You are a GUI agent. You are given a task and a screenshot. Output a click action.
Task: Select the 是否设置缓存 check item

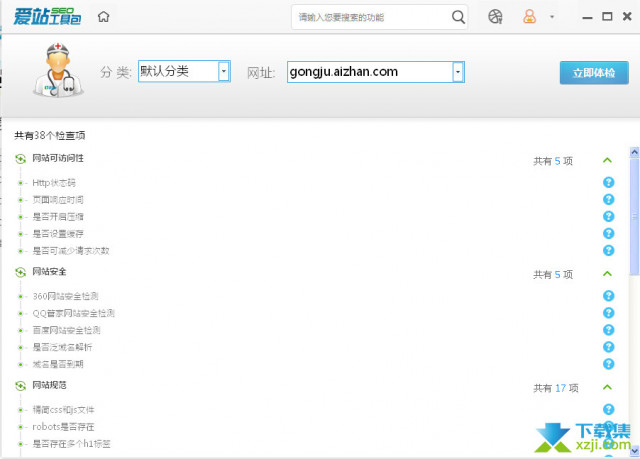pos(58,234)
